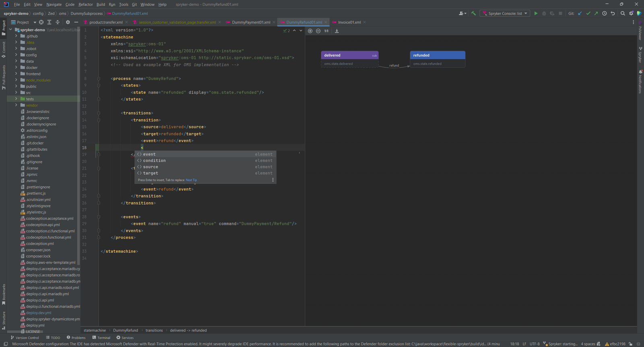Open deploy.dev.yml in Project tree
This screenshot has width=644, height=347.
point(39,313)
